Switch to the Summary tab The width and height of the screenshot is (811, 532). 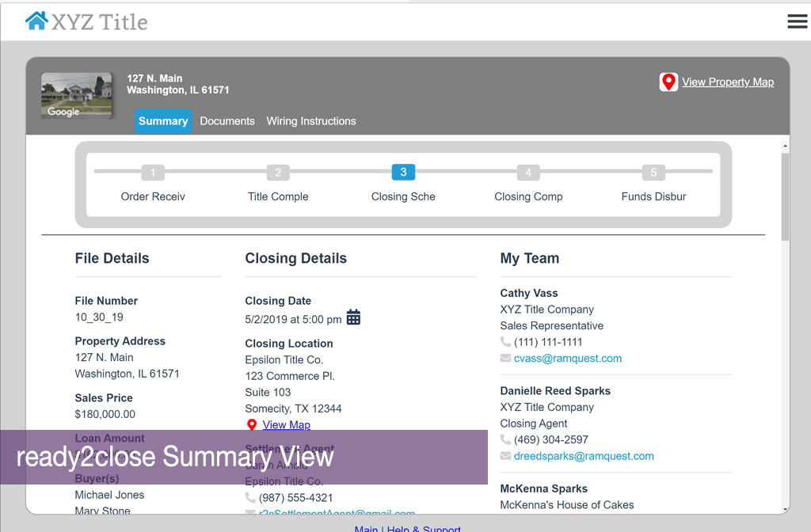(x=162, y=121)
